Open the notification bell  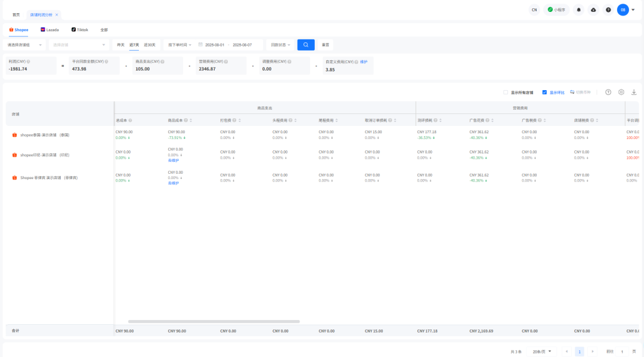[578, 10]
